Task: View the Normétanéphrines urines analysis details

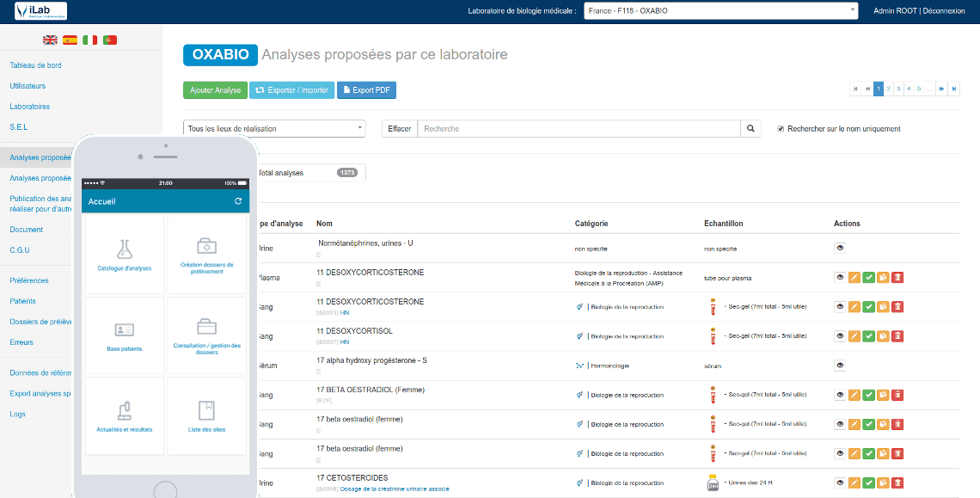Action: click(x=840, y=249)
